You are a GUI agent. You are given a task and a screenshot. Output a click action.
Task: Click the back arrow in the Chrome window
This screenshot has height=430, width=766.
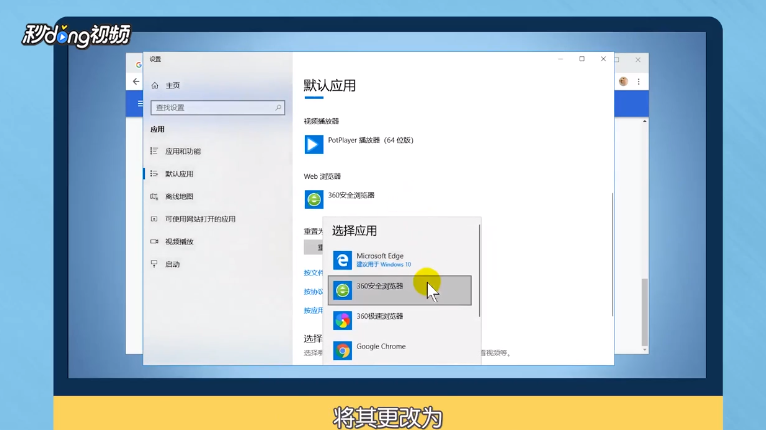(x=136, y=82)
